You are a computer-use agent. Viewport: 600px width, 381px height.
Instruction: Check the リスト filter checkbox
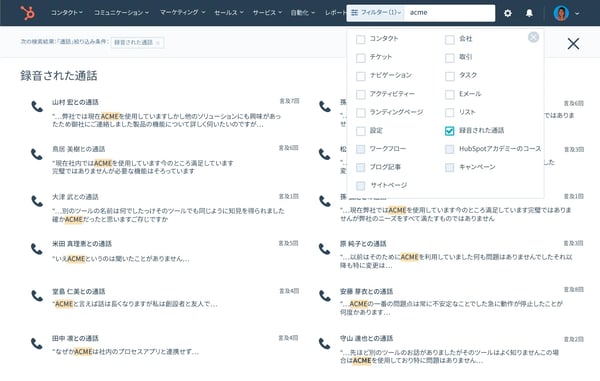450,112
